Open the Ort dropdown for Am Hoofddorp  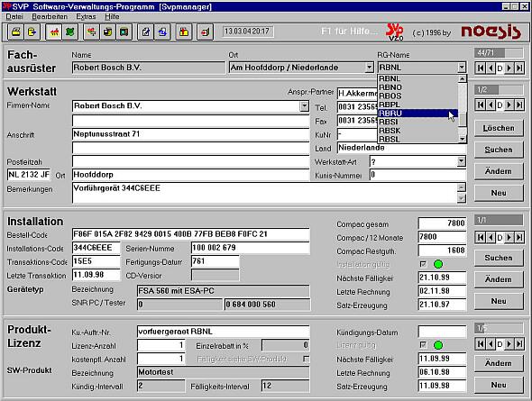click(370, 68)
